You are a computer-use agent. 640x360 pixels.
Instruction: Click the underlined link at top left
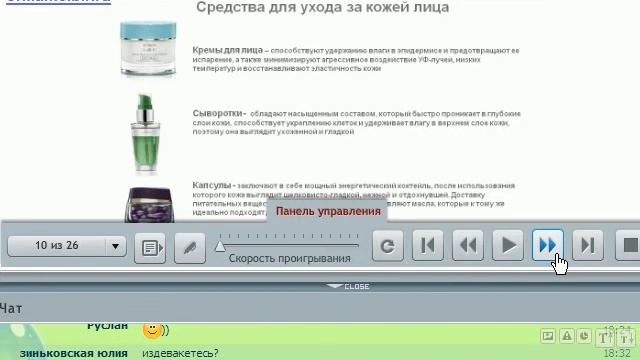[58, 2]
